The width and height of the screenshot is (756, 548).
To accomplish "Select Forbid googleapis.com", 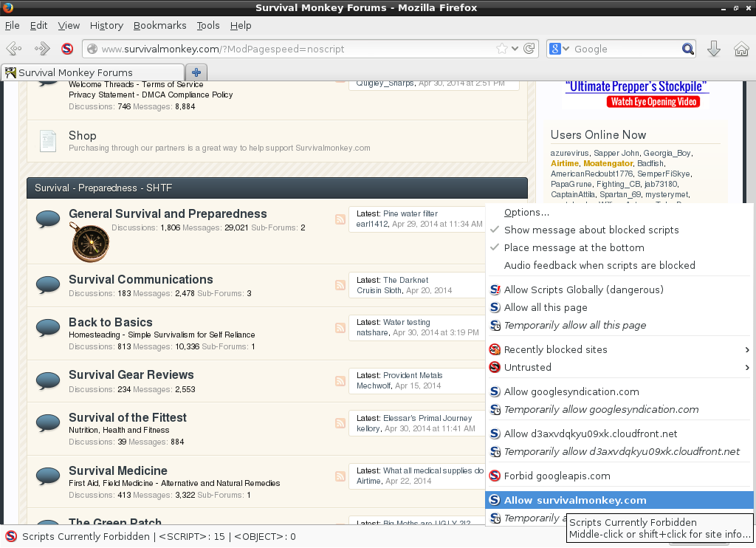I will (x=619, y=476).
